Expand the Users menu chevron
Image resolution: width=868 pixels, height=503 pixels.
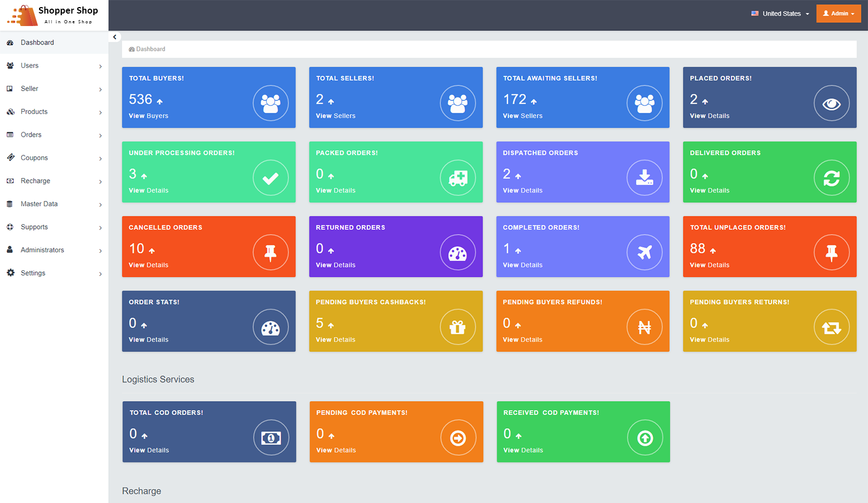click(100, 66)
